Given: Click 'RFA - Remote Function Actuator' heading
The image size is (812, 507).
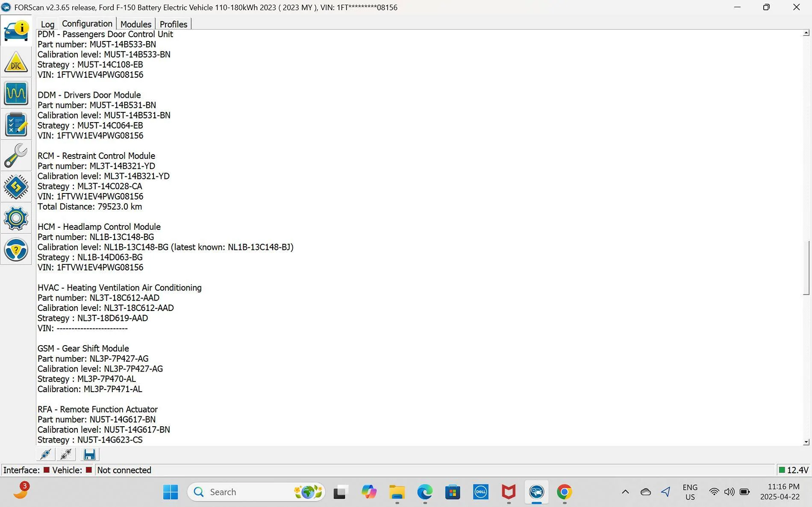Looking at the screenshot, I should tap(97, 409).
